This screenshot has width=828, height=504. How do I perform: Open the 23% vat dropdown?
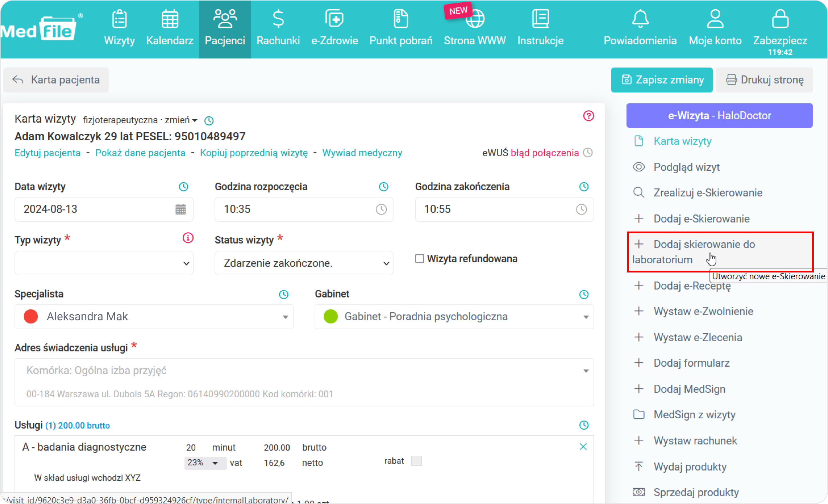click(205, 463)
